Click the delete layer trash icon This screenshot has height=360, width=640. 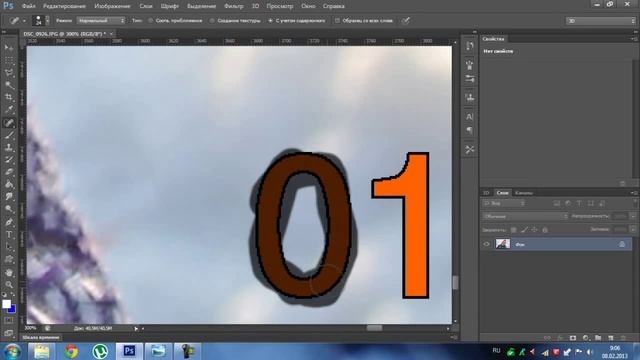[623, 338]
